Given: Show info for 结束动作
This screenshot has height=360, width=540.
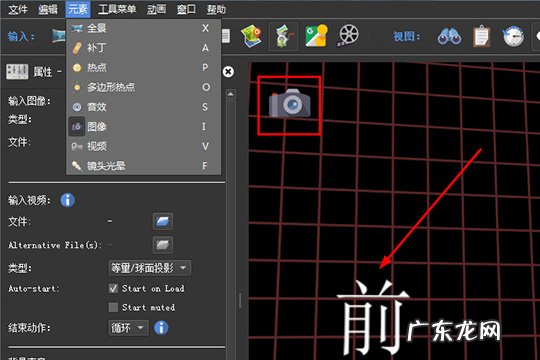Looking at the screenshot, I should click(161, 328).
